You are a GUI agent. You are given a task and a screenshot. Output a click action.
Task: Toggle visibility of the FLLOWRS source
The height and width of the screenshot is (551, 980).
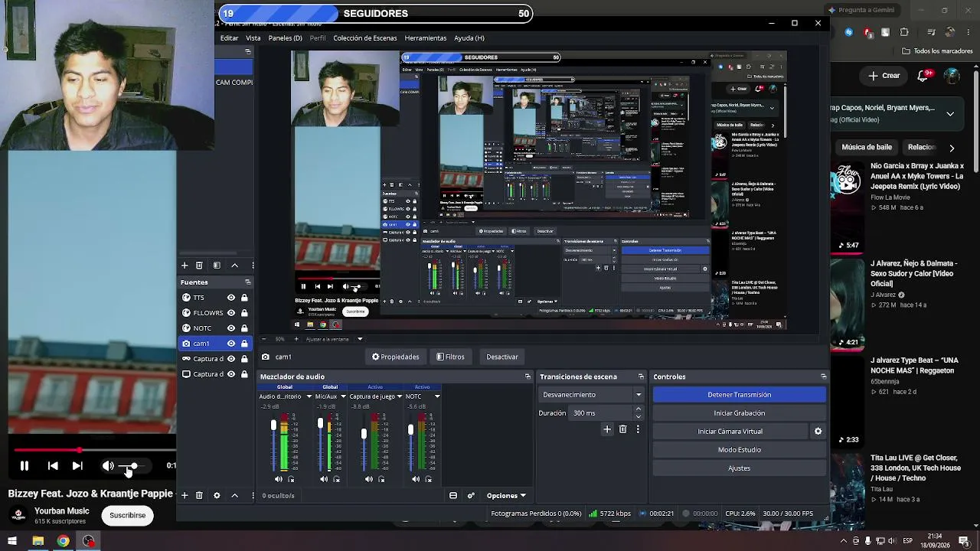click(230, 313)
